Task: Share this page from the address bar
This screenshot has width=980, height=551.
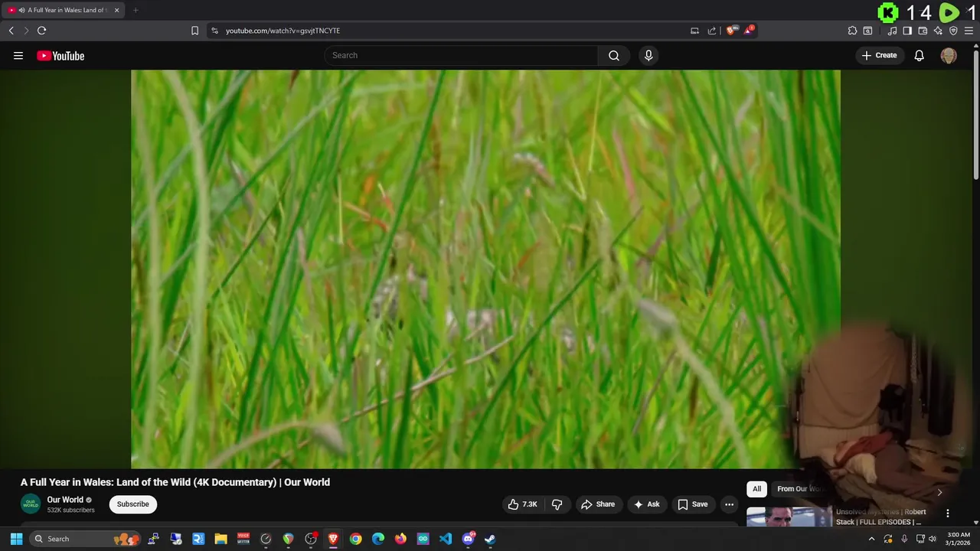Action: tap(711, 31)
